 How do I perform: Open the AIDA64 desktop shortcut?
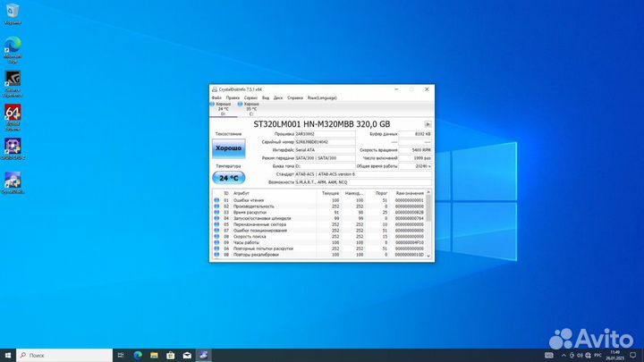point(13,113)
